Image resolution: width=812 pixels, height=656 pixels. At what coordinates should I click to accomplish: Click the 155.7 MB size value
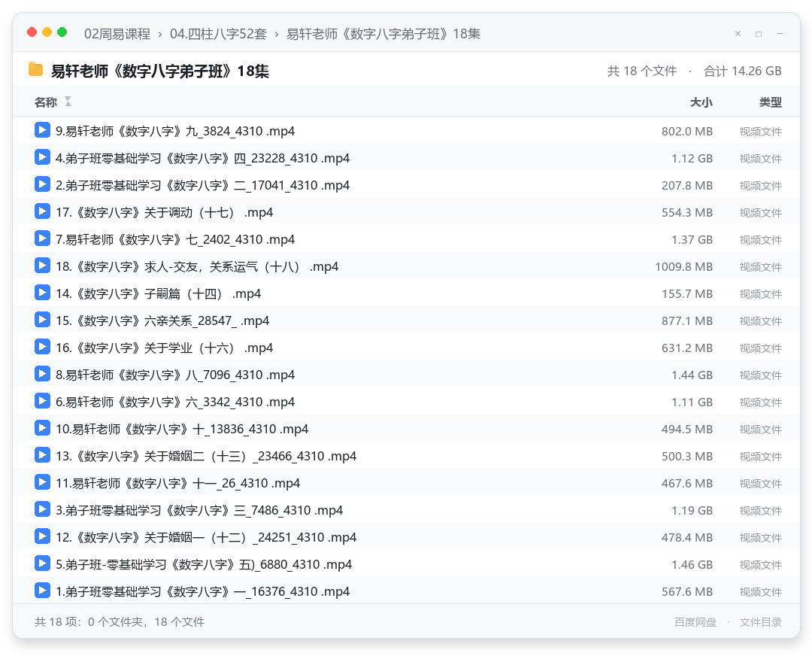(686, 294)
